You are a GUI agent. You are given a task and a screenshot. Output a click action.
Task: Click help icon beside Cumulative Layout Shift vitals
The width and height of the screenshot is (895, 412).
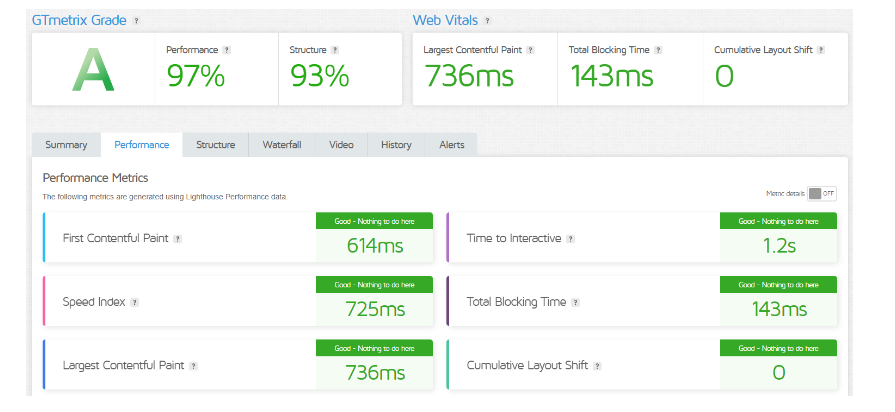tap(821, 50)
